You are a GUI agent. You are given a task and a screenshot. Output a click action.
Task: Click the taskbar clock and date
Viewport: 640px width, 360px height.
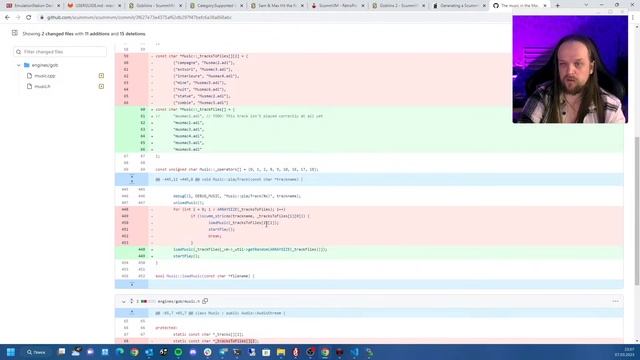point(624,352)
